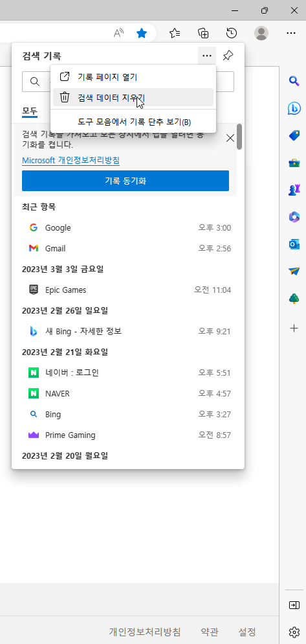Image resolution: width=306 pixels, height=644 pixels.
Task: Click the Google favicon icon
Action: pyautogui.click(x=34, y=227)
